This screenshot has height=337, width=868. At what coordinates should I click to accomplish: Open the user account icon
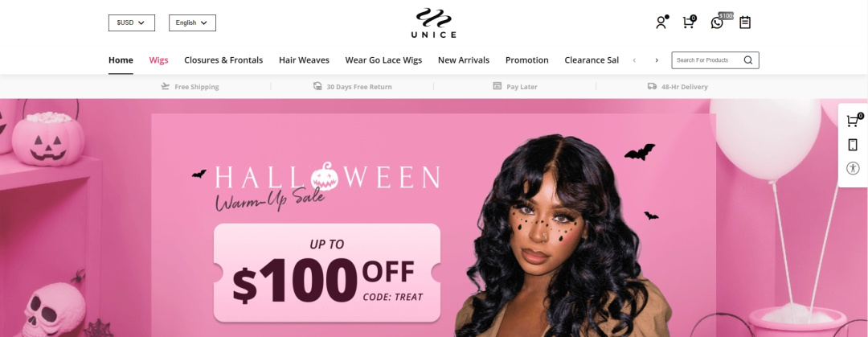tap(661, 23)
